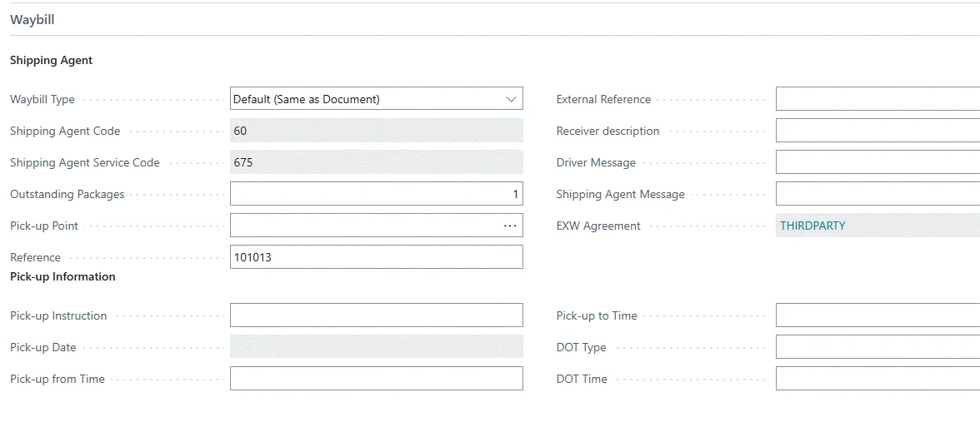Click the Shipping Agent Code value 60

(376, 131)
